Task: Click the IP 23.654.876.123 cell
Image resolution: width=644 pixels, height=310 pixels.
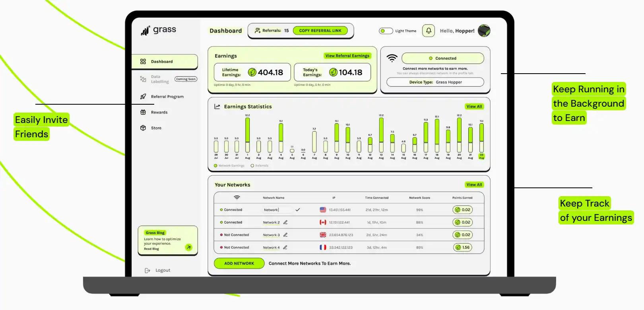Action: pos(341,235)
